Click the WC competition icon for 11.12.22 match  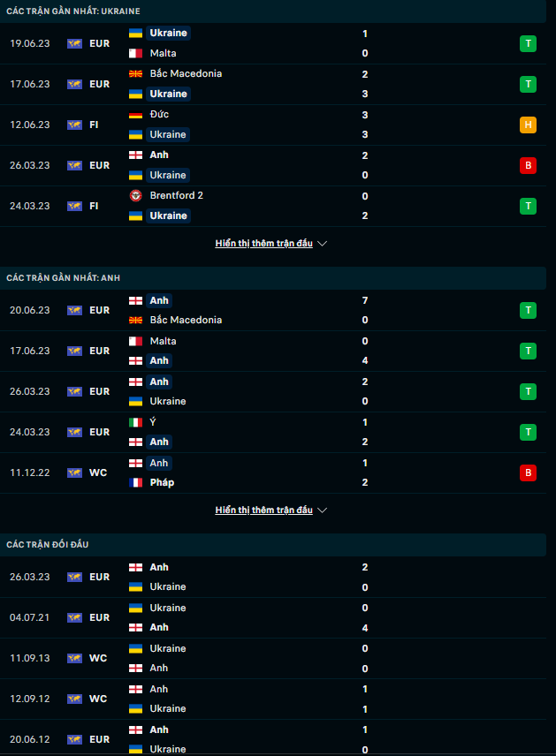74,472
